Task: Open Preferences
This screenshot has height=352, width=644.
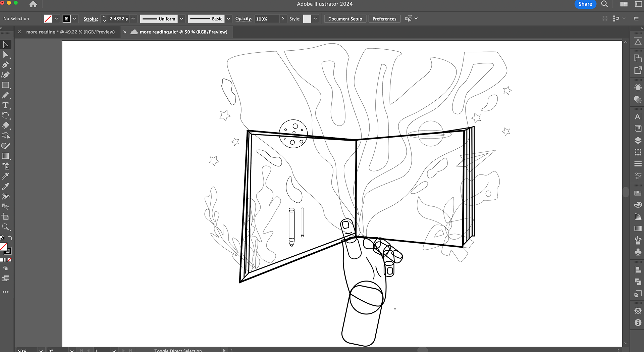Action: coord(384,19)
